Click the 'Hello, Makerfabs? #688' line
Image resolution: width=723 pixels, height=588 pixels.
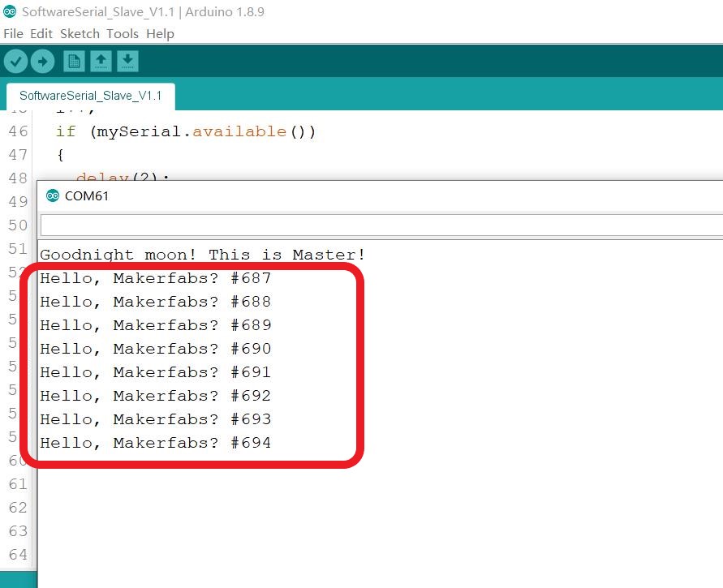pos(155,302)
